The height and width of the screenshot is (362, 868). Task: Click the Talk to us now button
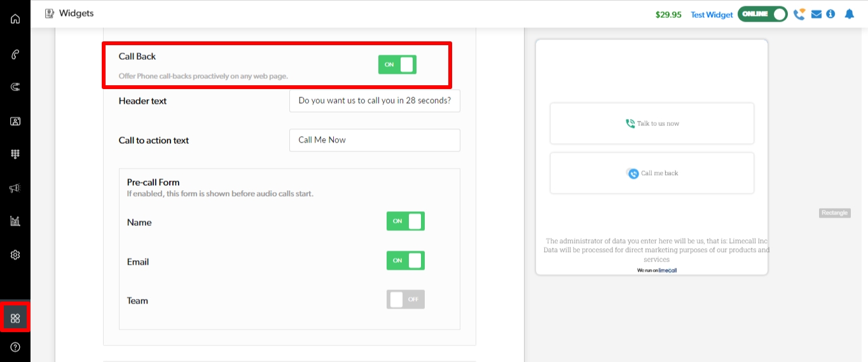pyautogui.click(x=652, y=123)
